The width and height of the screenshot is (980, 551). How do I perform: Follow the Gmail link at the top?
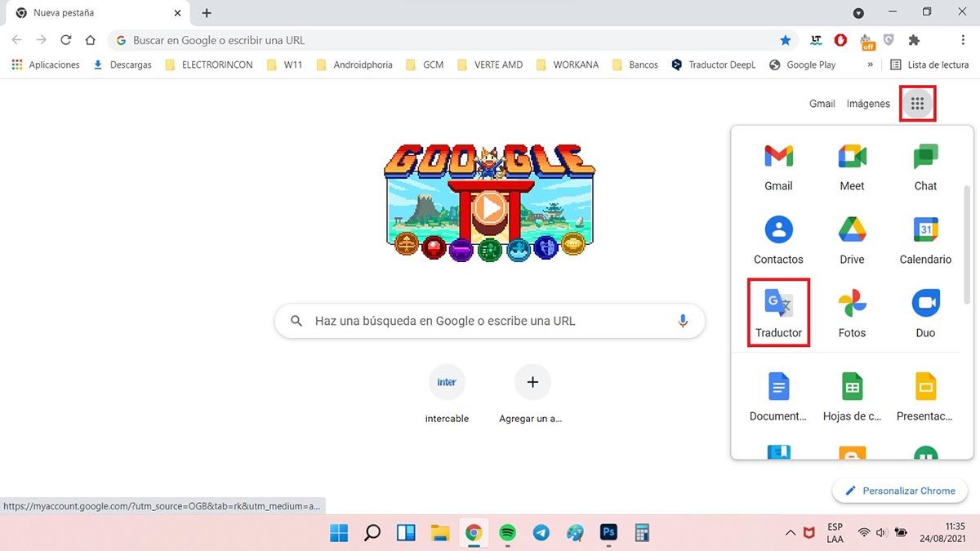click(x=822, y=104)
